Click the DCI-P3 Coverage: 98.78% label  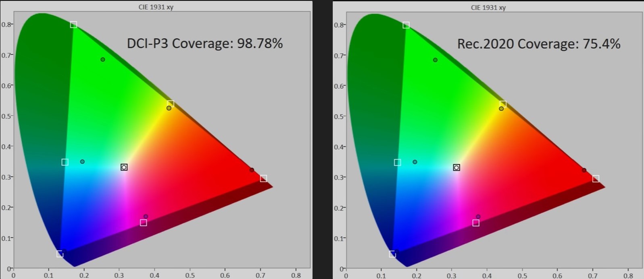tap(205, 43)
